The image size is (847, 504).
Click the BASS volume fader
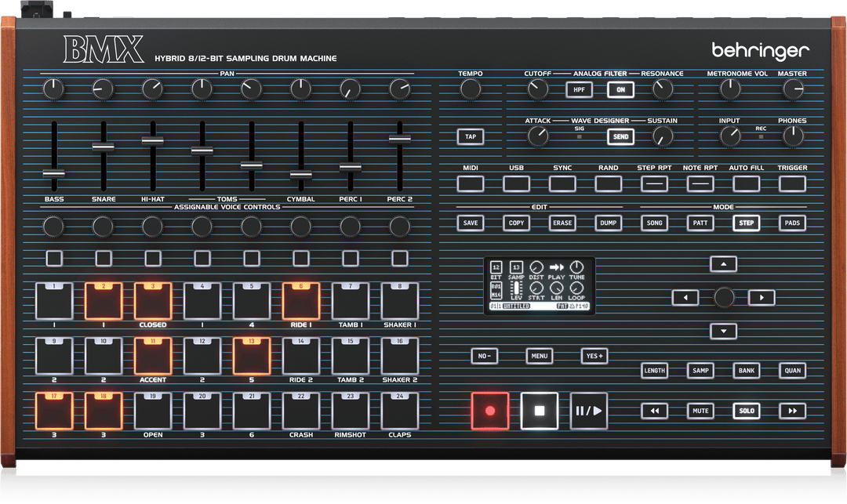click(x=54, y=173)
